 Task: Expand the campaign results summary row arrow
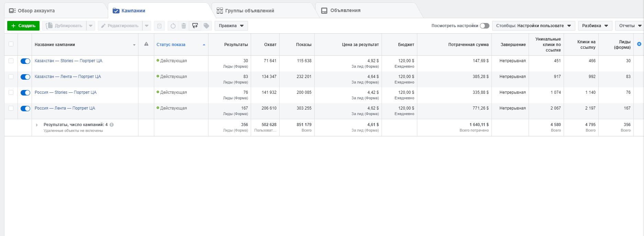point(37,125)
